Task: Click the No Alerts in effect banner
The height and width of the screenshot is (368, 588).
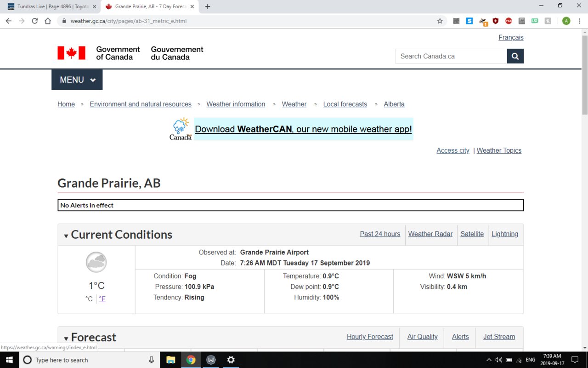Action: pyautogui.click(x=291, y=205)
